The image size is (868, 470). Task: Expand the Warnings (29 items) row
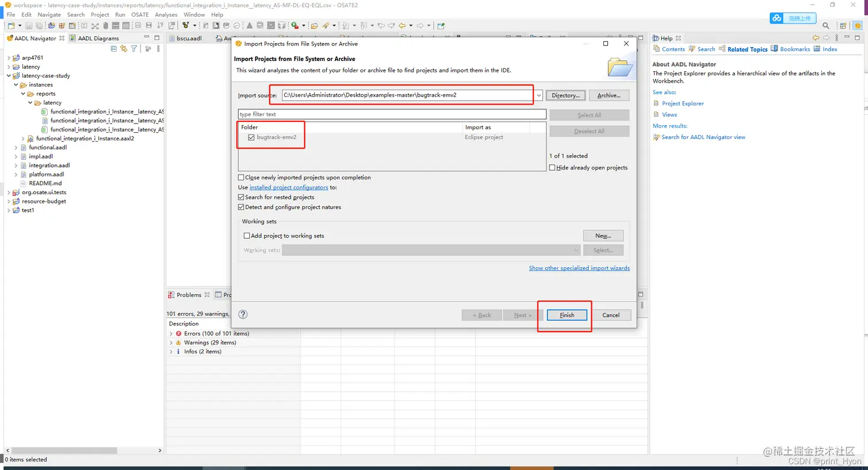(x=171, y=342)
